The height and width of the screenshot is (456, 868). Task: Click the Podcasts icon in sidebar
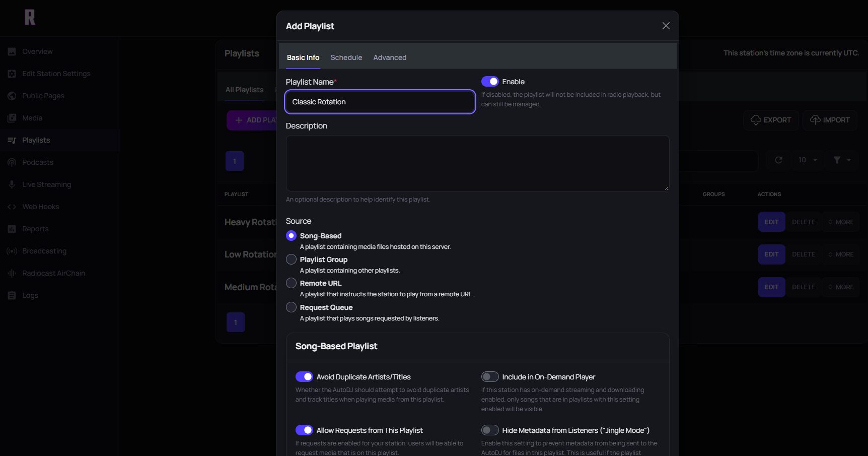click(x=12, y=162)
